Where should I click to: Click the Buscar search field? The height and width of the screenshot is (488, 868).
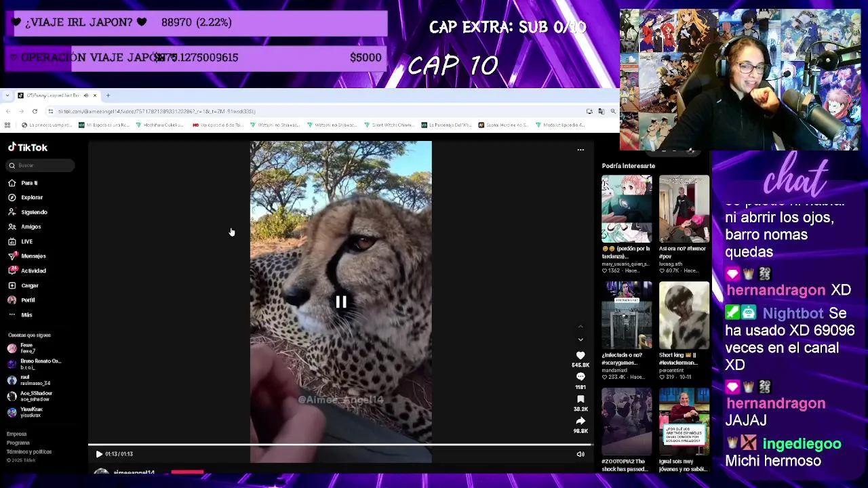pyautogui.click(x=41, y=165)
